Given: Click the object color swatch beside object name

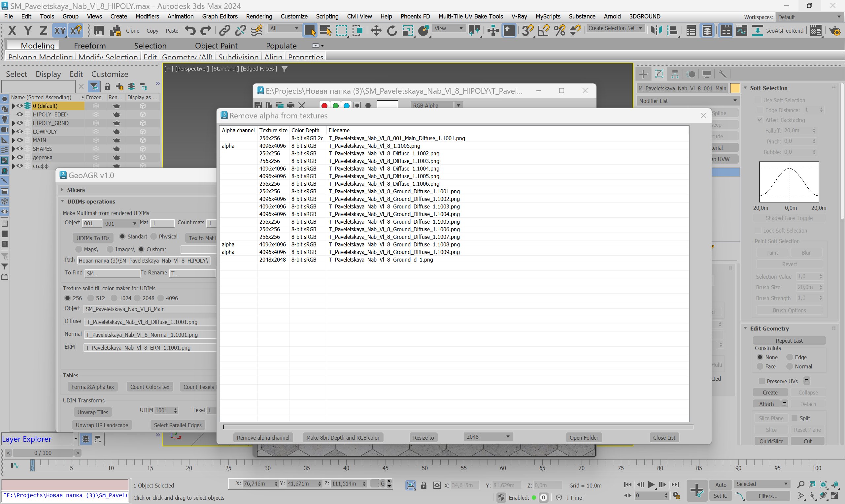Looking at the screenshot, I should [x=735, y=88].
